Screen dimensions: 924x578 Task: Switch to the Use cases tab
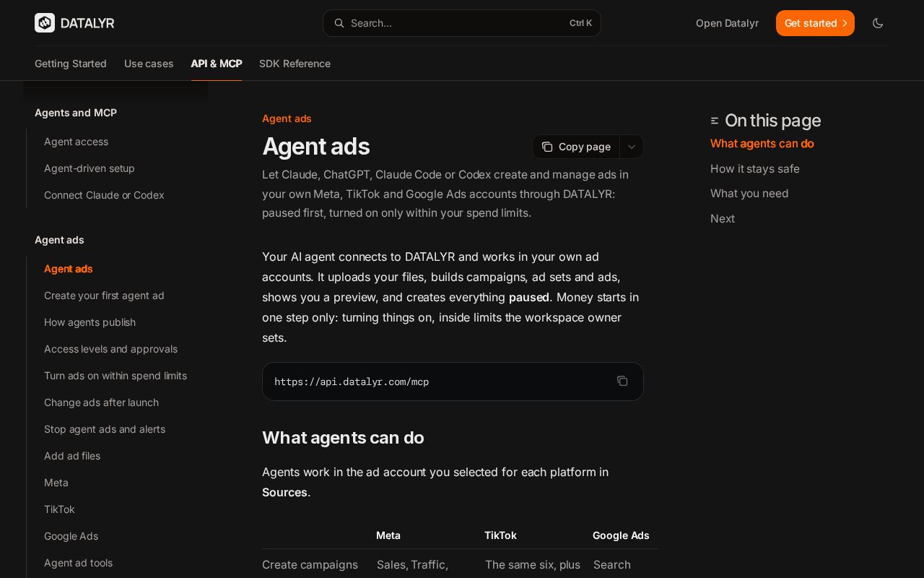[x=149, y=64]
